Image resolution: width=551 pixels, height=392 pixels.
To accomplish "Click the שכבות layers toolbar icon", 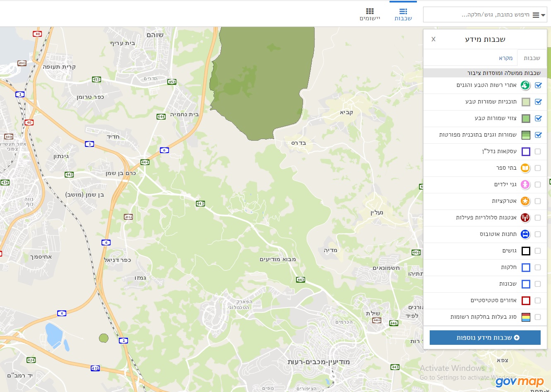I will click(x=403, y=11).
